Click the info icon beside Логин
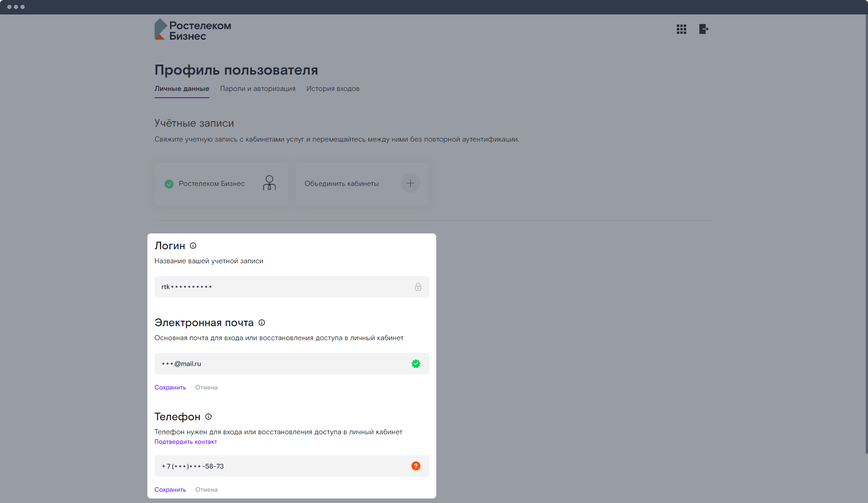 pos(193,246)
